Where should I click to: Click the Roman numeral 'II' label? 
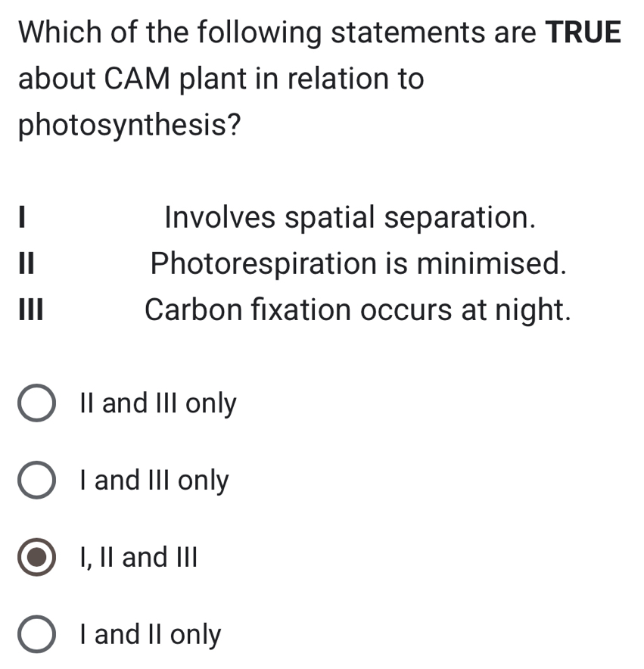pyautogui.click(x=23, y=264)
